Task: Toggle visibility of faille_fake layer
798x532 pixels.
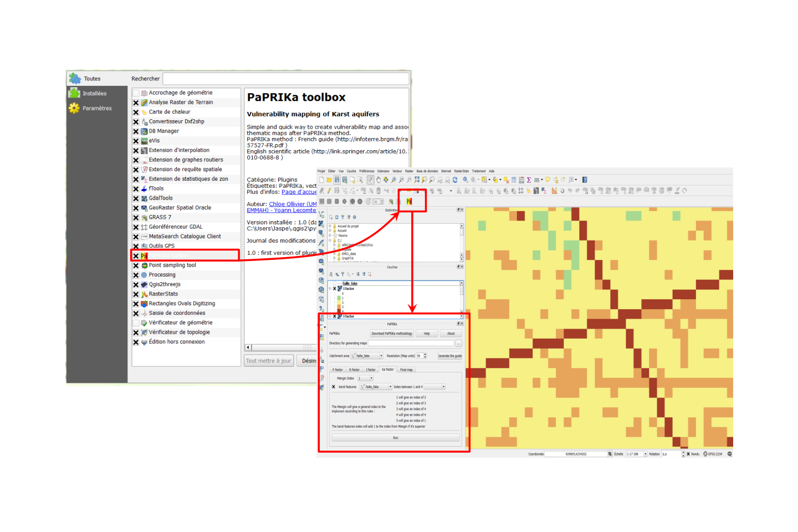Action: [x=335, y=283]
